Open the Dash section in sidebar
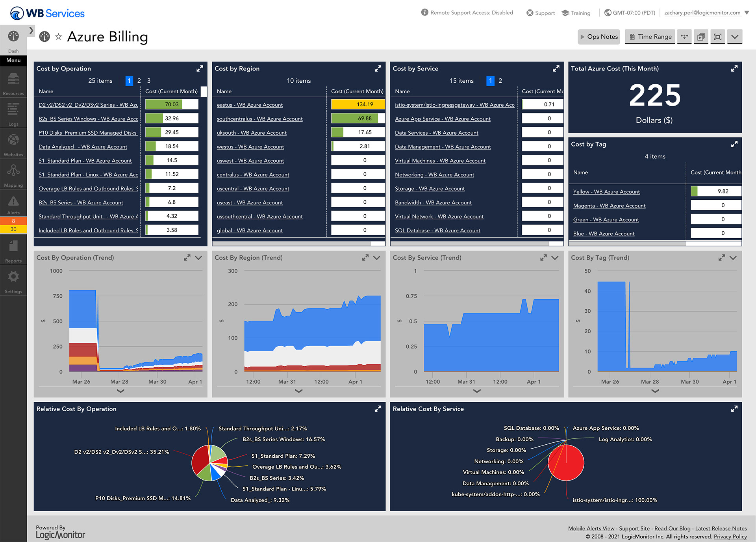756x542 pixels. click(x=13, y=41)
